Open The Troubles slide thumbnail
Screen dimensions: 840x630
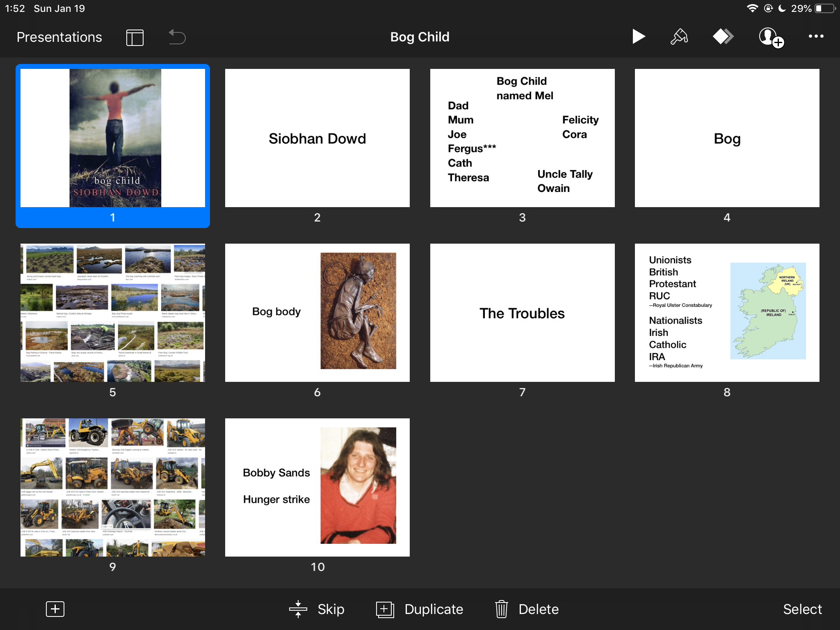point(522,313)
